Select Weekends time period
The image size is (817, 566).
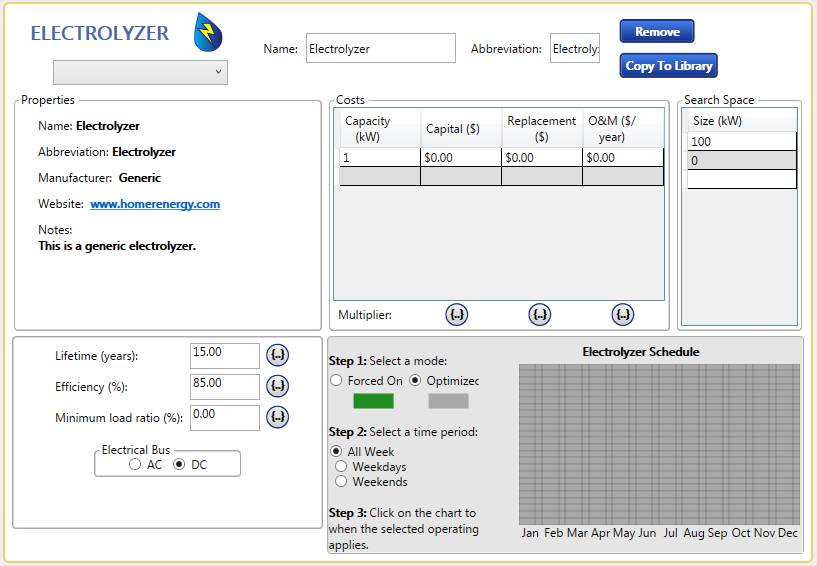coord(342,482)
